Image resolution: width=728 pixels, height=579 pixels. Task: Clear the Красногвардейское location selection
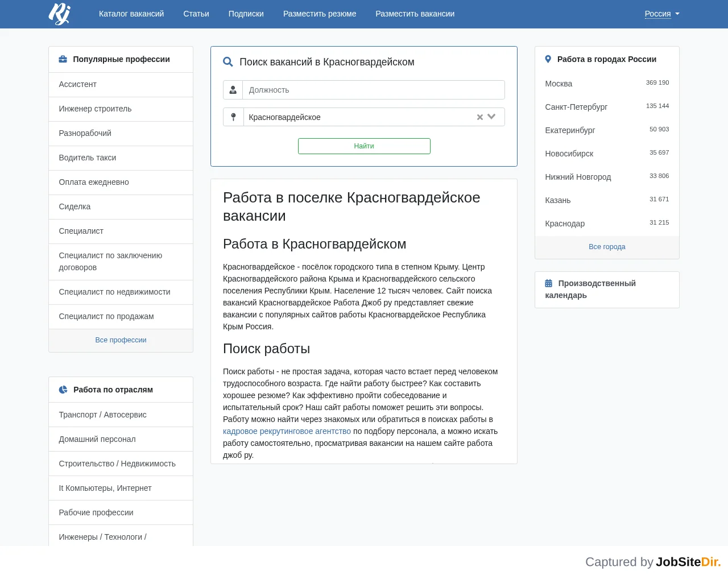click(480, 117)
